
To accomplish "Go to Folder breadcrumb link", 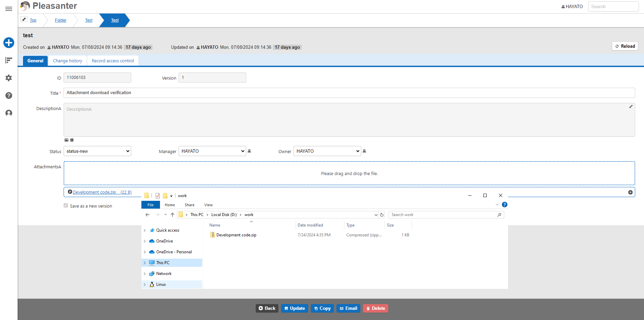I will (x=61, y=20).
